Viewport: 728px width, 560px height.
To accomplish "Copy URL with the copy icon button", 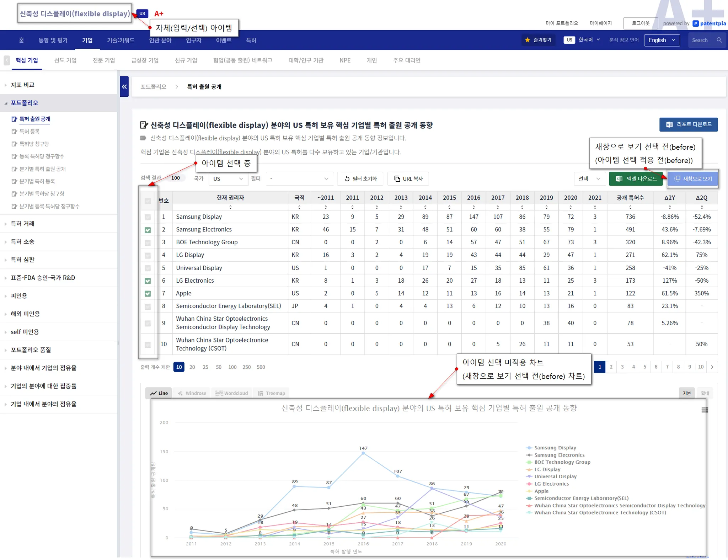I will point(408,179).
